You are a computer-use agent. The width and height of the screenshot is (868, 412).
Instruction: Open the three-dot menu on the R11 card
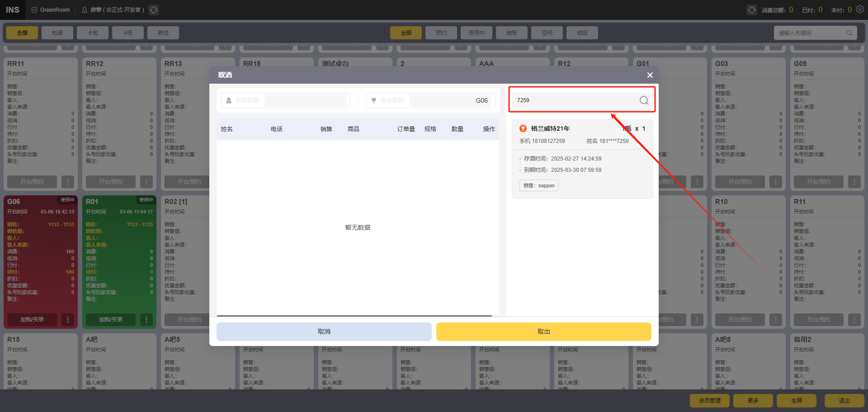[854, 320]
